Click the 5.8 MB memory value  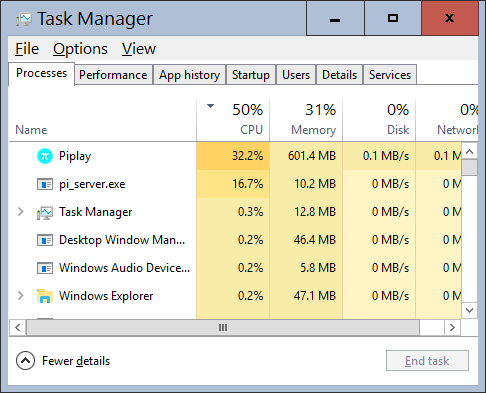tap(318, 268)
